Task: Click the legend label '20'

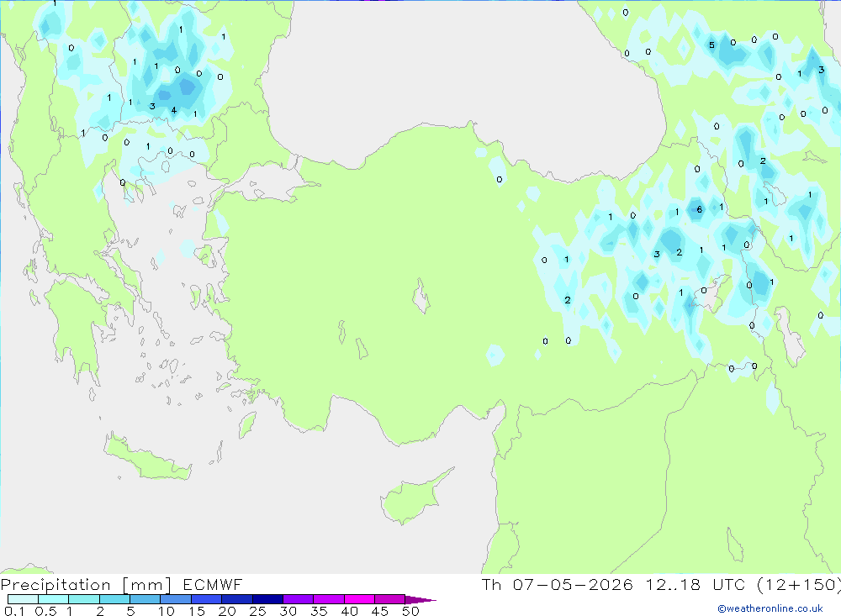Action: 227,611
